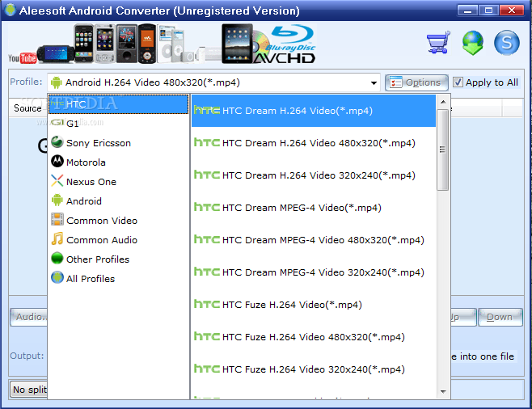
Task: Select the HTC category
Action: click(118, 104)
